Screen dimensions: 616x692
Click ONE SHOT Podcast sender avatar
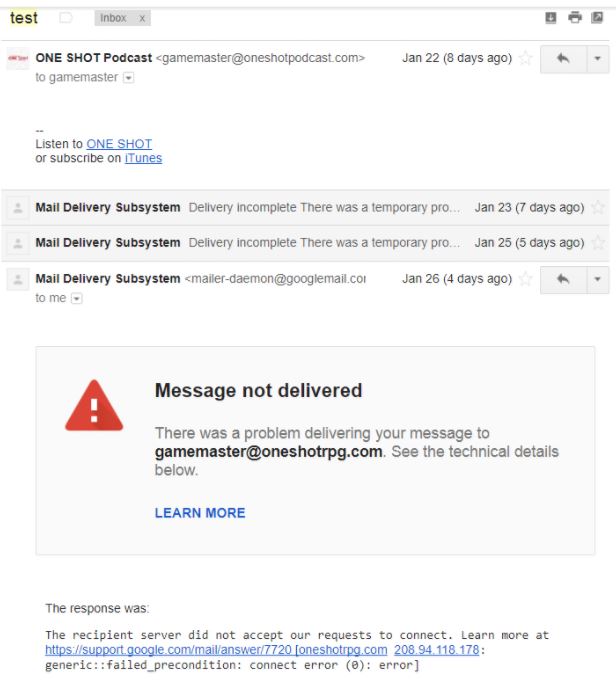pyautogui.click(x=18, y=58)
